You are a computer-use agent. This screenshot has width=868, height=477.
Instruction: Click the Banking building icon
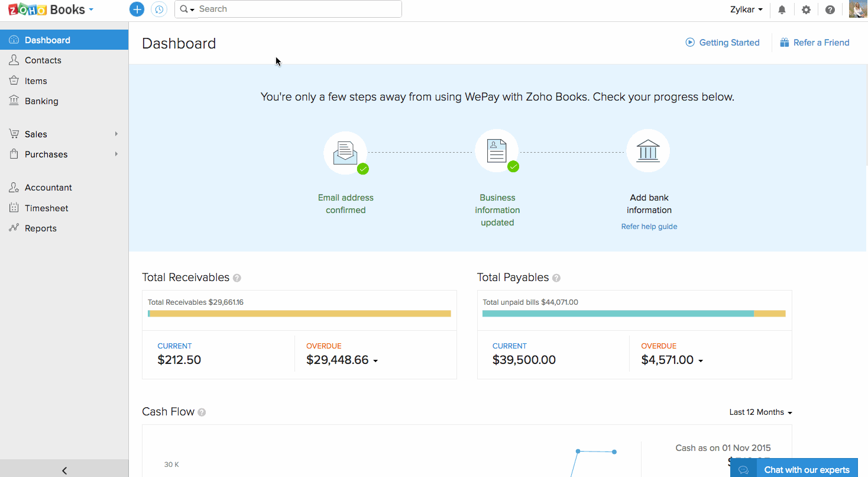(x=14, y=101)
